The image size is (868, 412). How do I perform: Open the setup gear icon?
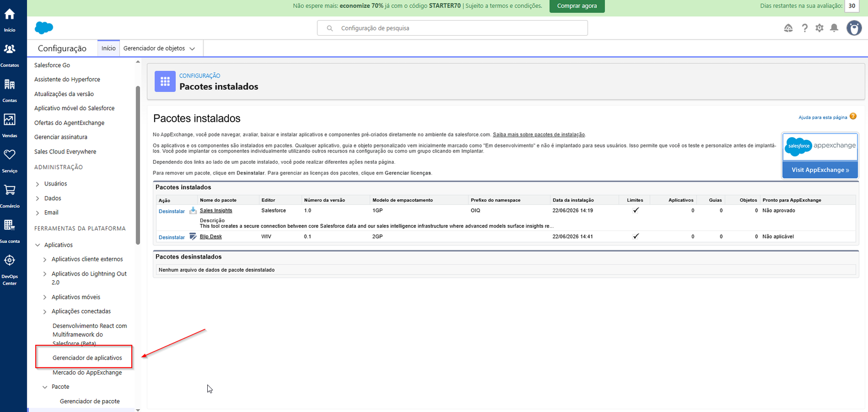tap(819, 28)
